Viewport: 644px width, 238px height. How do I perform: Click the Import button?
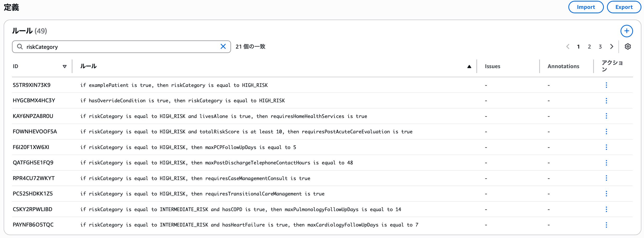click(586, 7)
